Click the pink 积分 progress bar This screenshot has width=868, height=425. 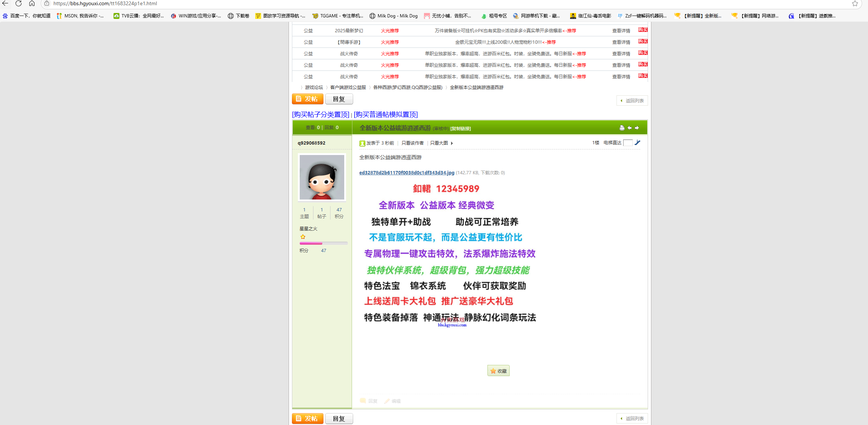(323, 243)
